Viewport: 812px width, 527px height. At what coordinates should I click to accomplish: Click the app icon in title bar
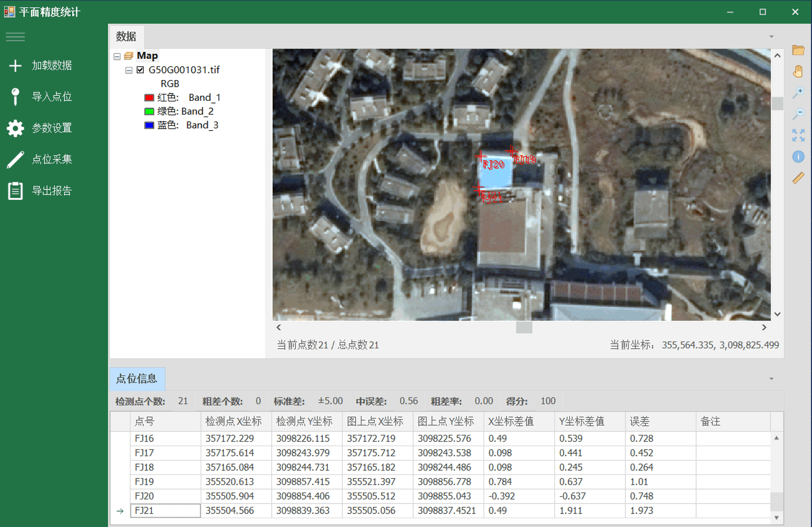point(9,11)
